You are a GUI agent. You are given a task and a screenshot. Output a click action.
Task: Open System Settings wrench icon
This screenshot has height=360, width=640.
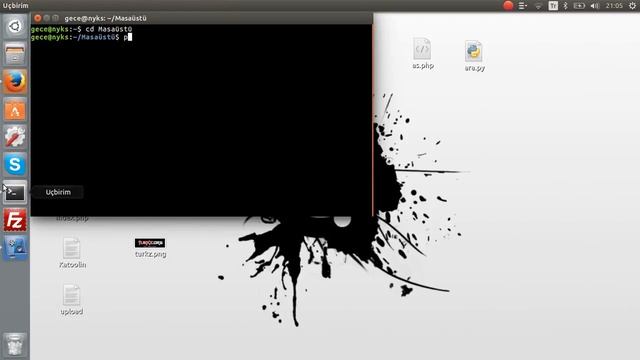(15, 137)
